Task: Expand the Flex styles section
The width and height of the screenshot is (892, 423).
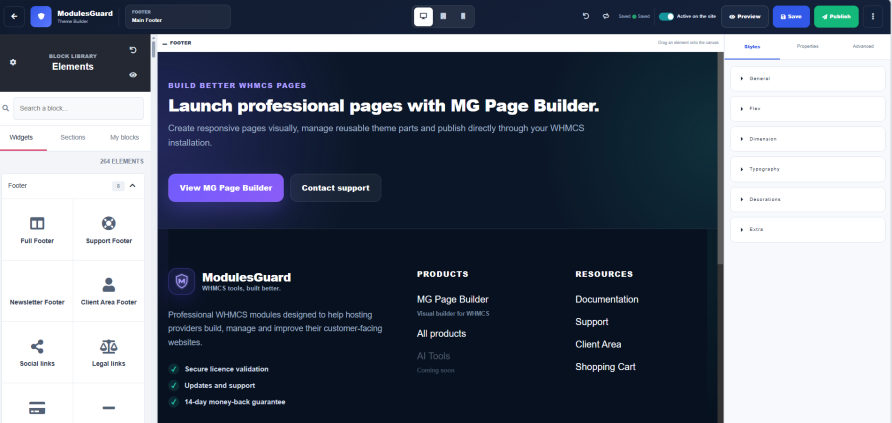Action: tap(808, 109)
